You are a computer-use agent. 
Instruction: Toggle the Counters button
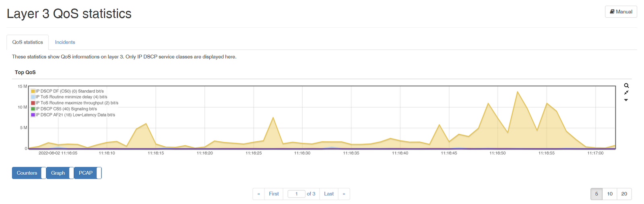tap(27, 173)
